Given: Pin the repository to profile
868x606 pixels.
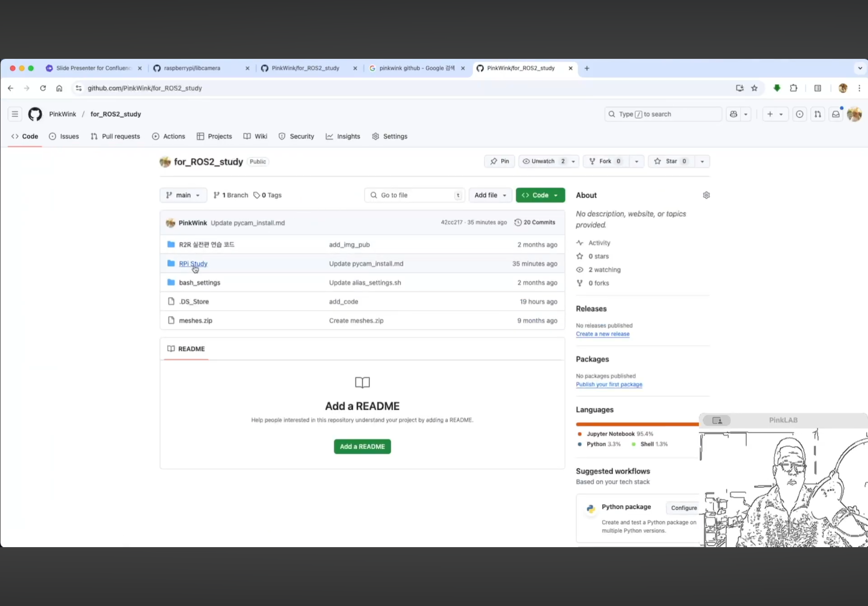Looking at the screenshot, I should (x=499, y=161).
